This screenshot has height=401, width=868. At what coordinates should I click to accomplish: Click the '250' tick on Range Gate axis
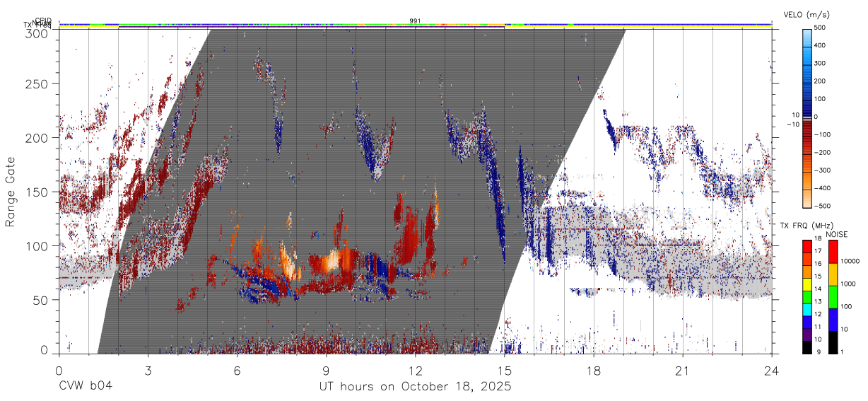37,83
